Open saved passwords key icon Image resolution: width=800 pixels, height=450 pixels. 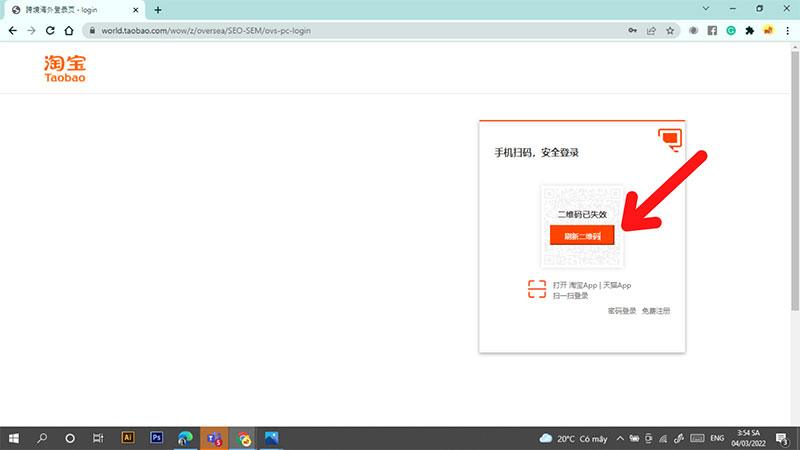tap(633, 31)
